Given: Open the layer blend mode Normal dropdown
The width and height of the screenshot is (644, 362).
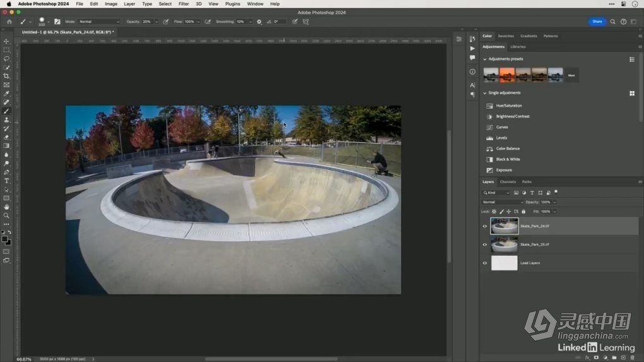Looking at the screenshot, I should [503, 202].
